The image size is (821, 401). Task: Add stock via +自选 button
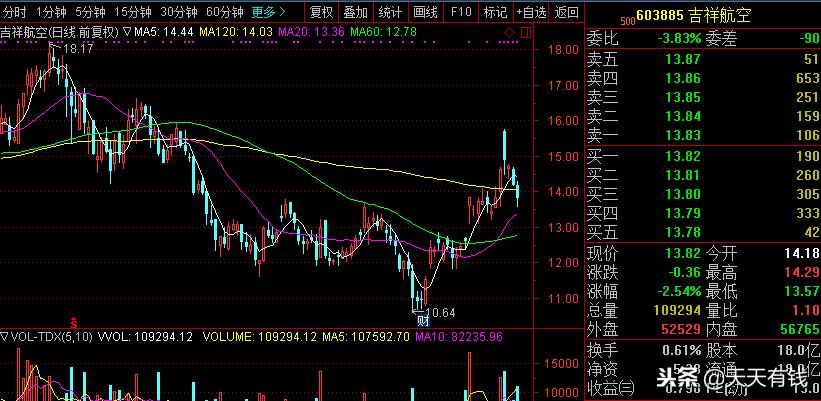coord(530,12)
